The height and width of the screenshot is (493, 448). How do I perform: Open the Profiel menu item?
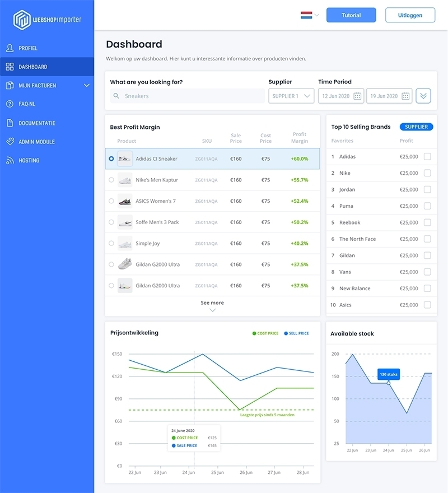tap(47, 48)
